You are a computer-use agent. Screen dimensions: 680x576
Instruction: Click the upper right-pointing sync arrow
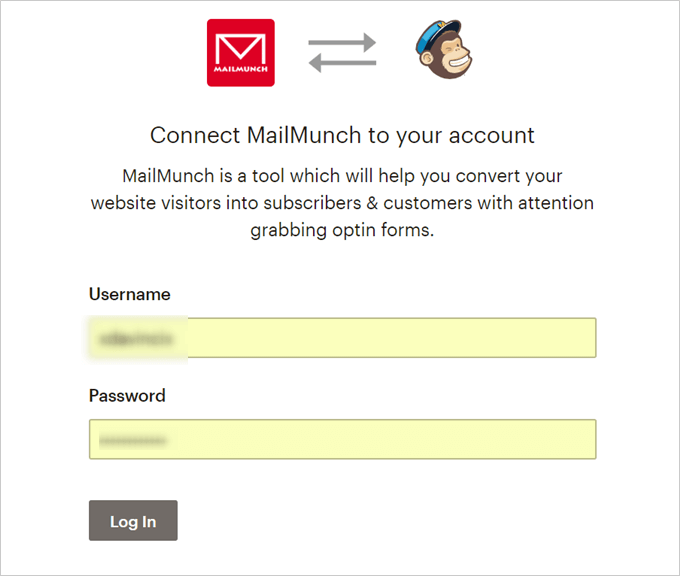342,43
